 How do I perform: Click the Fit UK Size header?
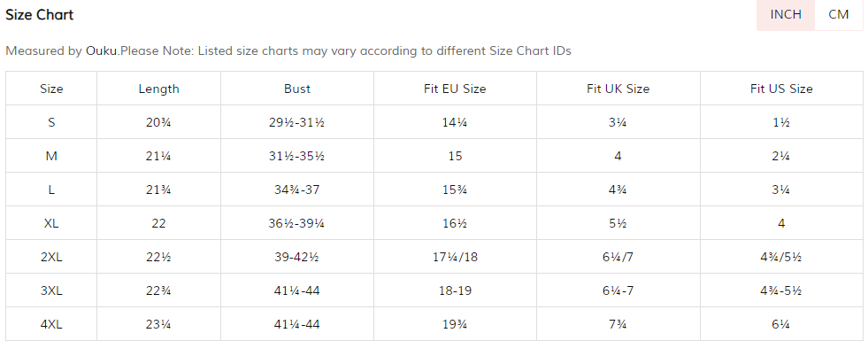click(x=618, y=89)
